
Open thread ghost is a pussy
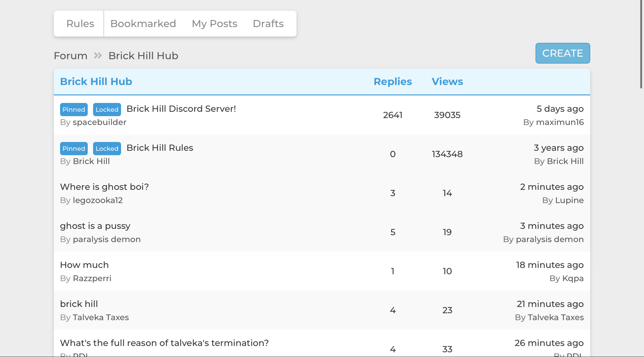(95, 225)
